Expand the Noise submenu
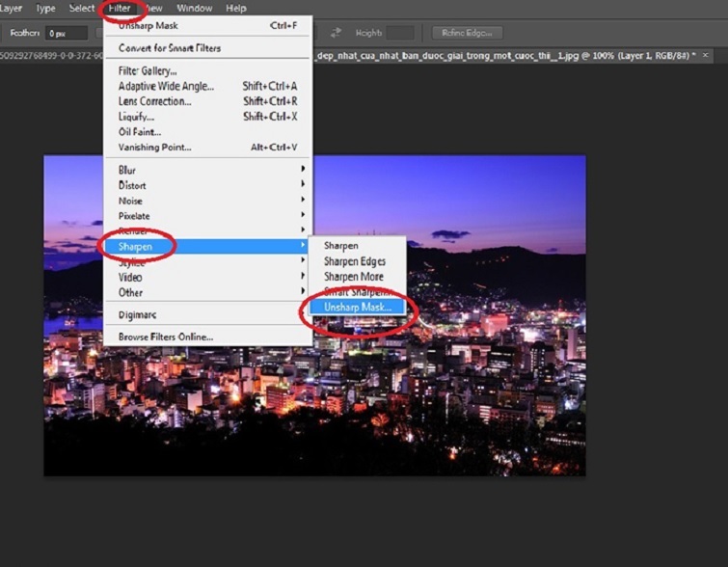The image size is (728, 567). (x=130, y=201)
